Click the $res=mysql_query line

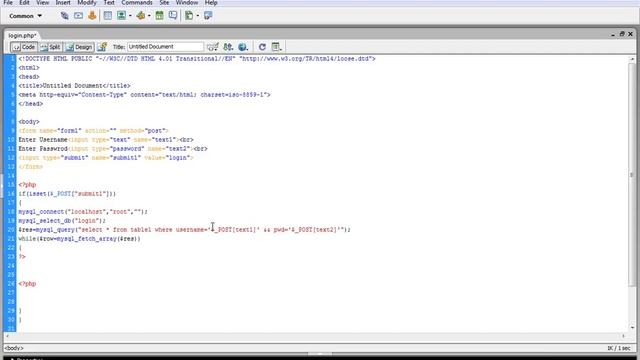tap(184, 230)
